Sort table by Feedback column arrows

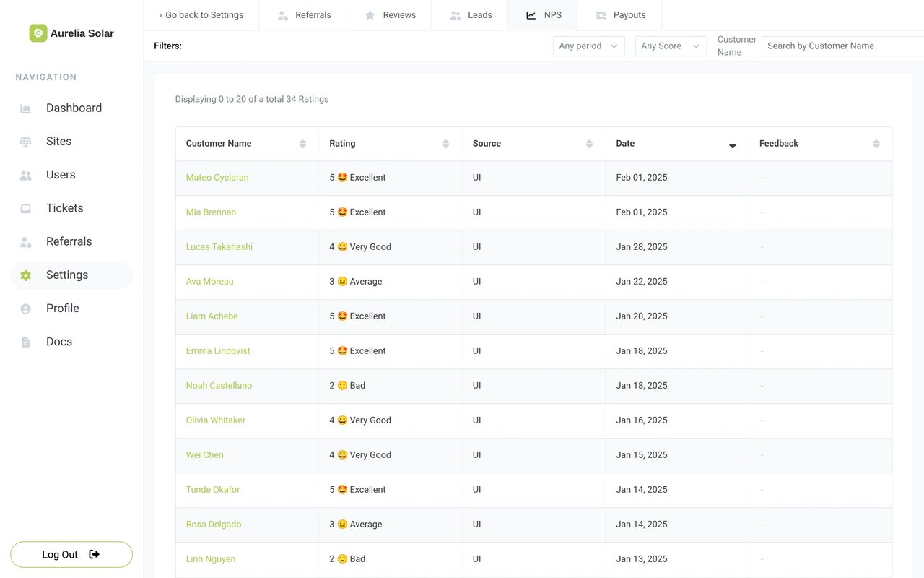pyautogui.click(x=876, y=144)
